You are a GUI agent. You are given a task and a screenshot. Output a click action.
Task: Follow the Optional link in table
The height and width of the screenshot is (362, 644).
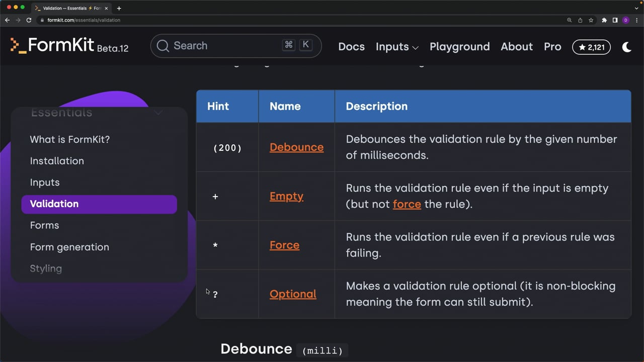pyautogui.click(x=293, y=294)
